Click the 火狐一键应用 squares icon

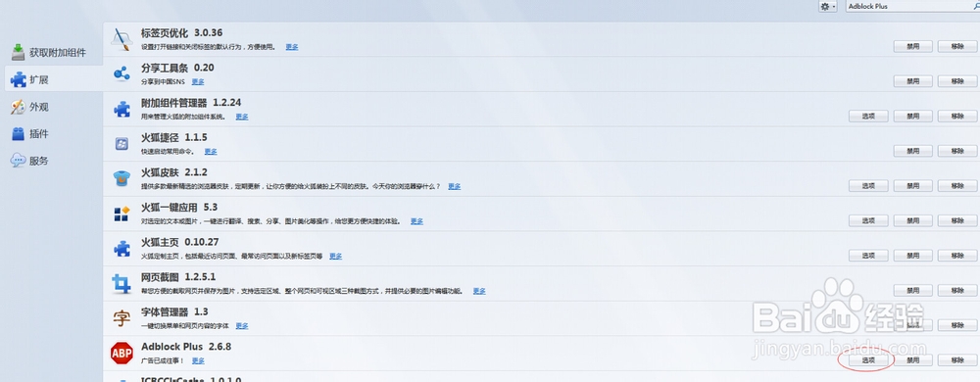coord(122,215)
